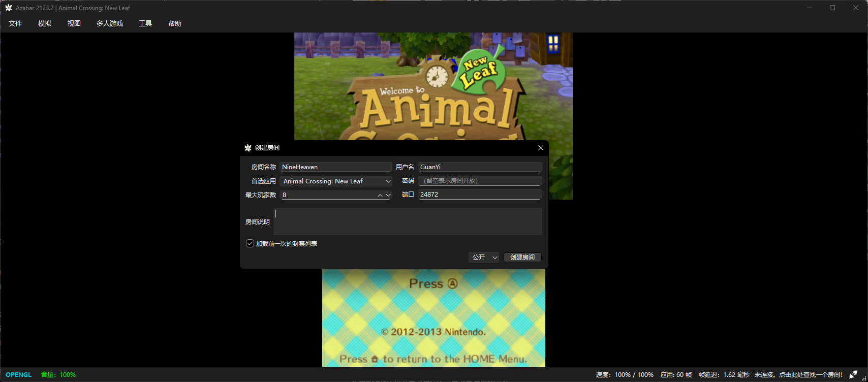868x382 pixels.
Task: Focus the 端口 field showing 24872
Action: point(480,195)
